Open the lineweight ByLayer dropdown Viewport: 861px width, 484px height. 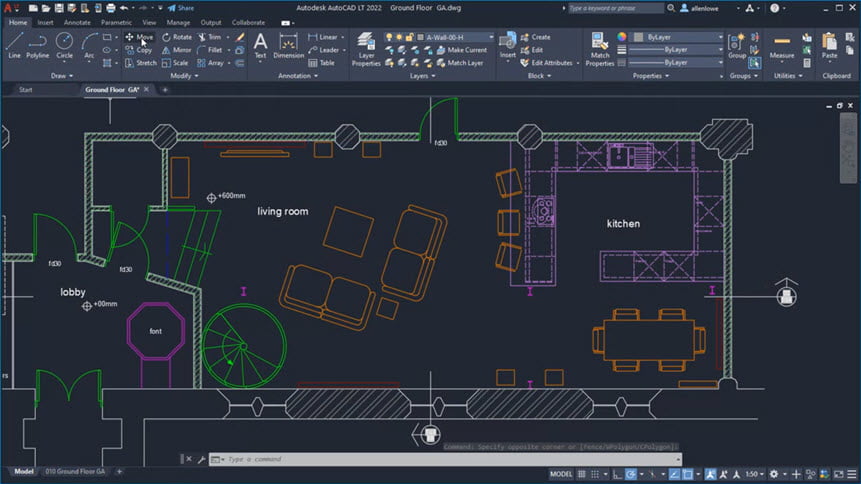678,49
